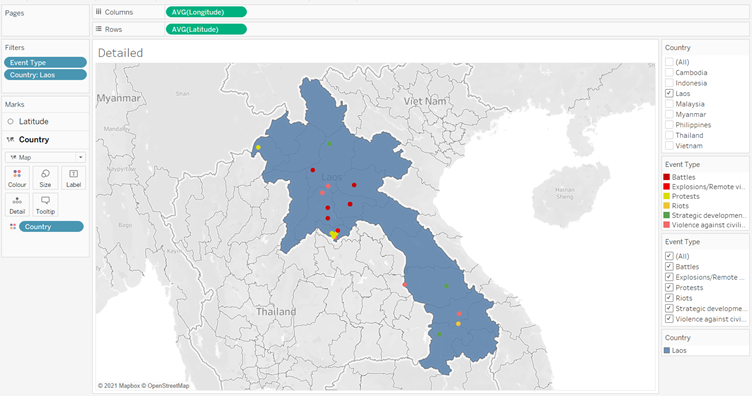Click the Detailed sheet title
Image resolution: width=752 pixels, height=396 pixels.
pos(120,53)
